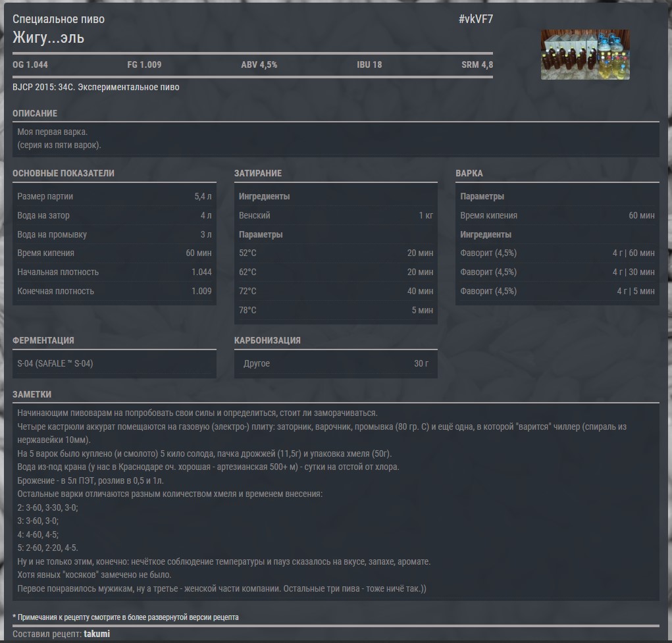The width and height of the screenshot is (672, 643).
Task: Open the beer bottles photo thumbnail
Action: [585, 55]
